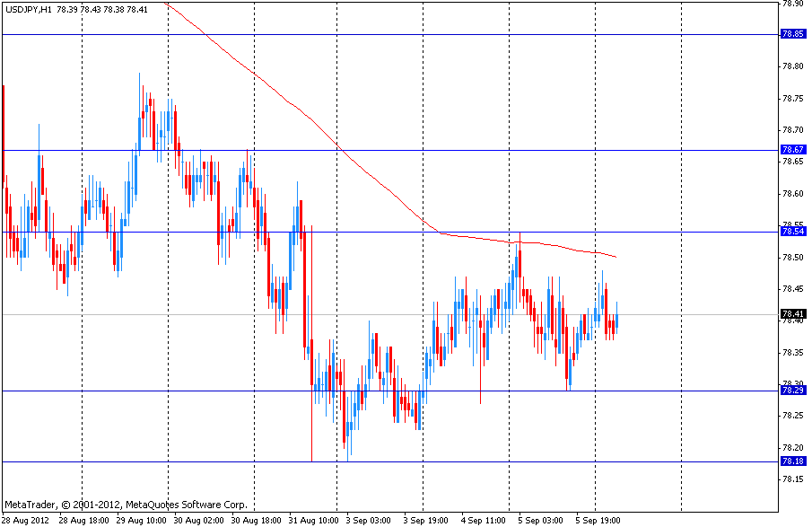Screen dimensions: 812x527
Task: Click the 78.18 bottom level label
Action: point(791,461)
